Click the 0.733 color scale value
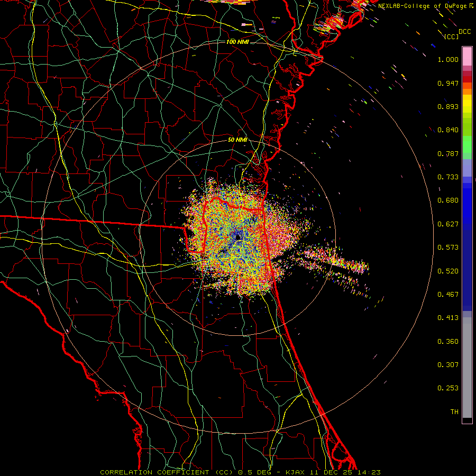The height and width of the screenshot is (476, 476). pyautogui.click(x=448, y=177)
